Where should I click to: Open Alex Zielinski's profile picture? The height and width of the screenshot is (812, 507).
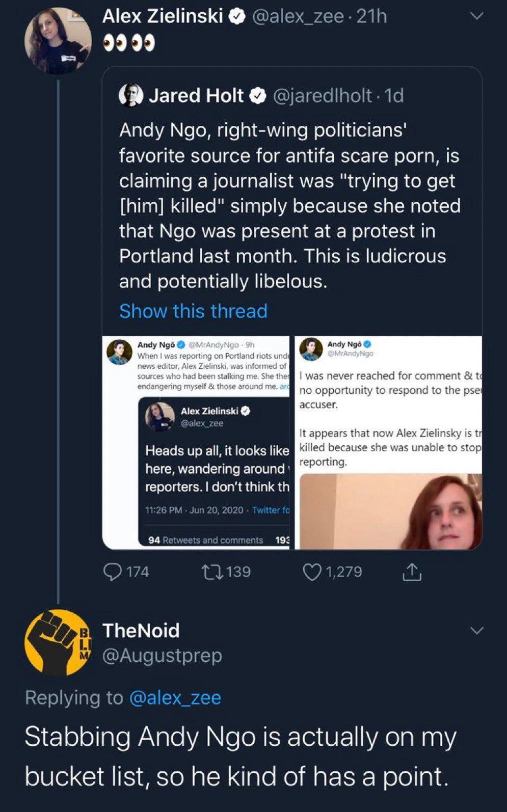click(x=58, y=41)
